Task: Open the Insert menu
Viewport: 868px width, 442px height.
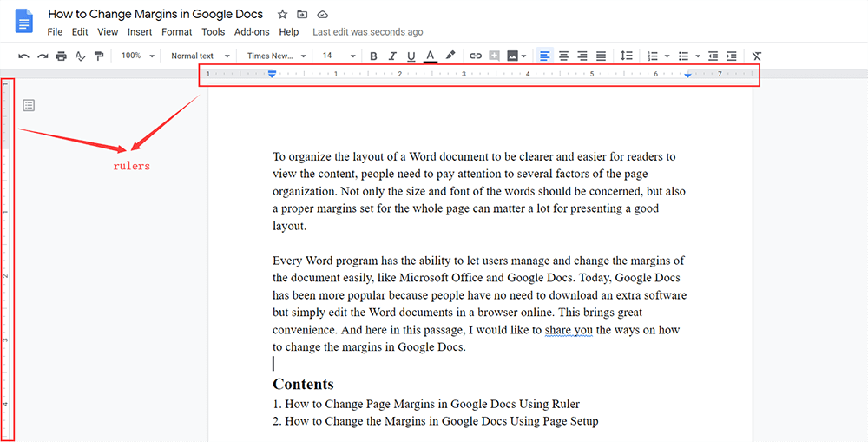Action: click(140, 32)
